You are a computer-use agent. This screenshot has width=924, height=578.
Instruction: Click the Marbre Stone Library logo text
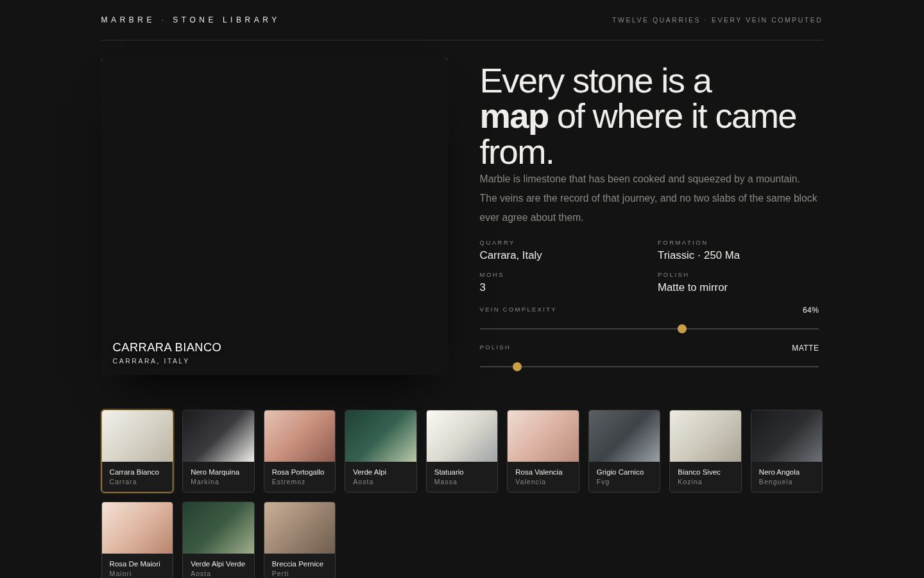[190, 20]
